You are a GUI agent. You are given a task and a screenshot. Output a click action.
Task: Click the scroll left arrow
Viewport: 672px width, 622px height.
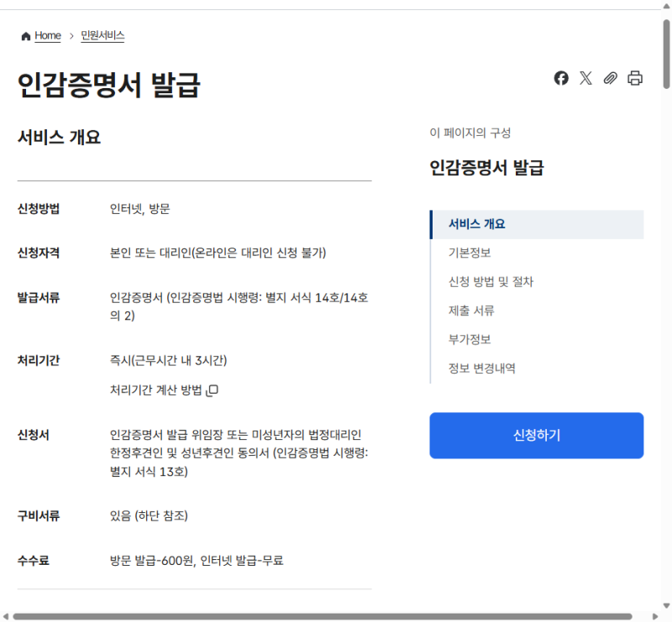pos(6,616)
